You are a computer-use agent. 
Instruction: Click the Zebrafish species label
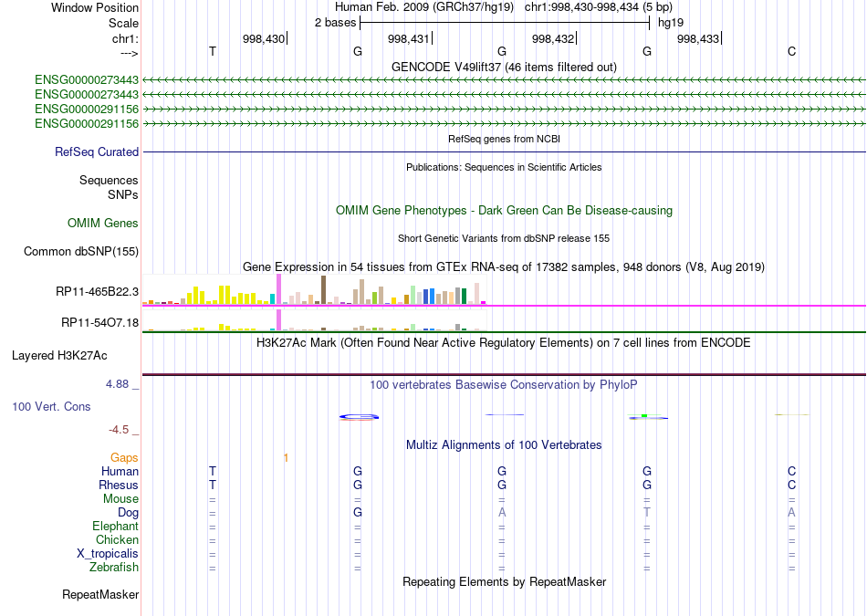[x=114, y=568]
